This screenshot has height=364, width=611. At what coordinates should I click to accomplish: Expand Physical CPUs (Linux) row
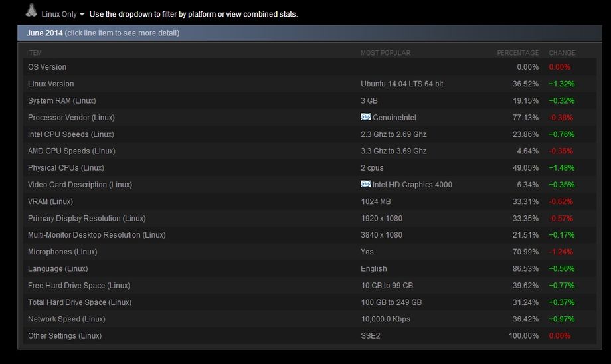click(x=309, y=167)
